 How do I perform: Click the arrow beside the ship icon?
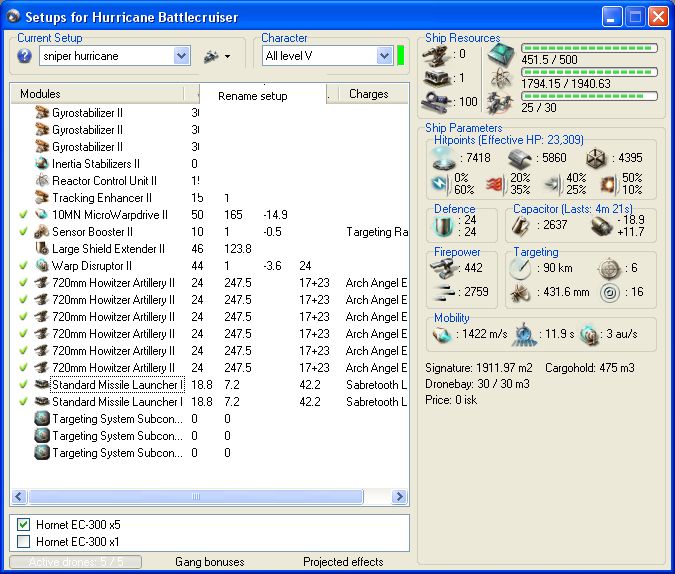coord(228,57)
